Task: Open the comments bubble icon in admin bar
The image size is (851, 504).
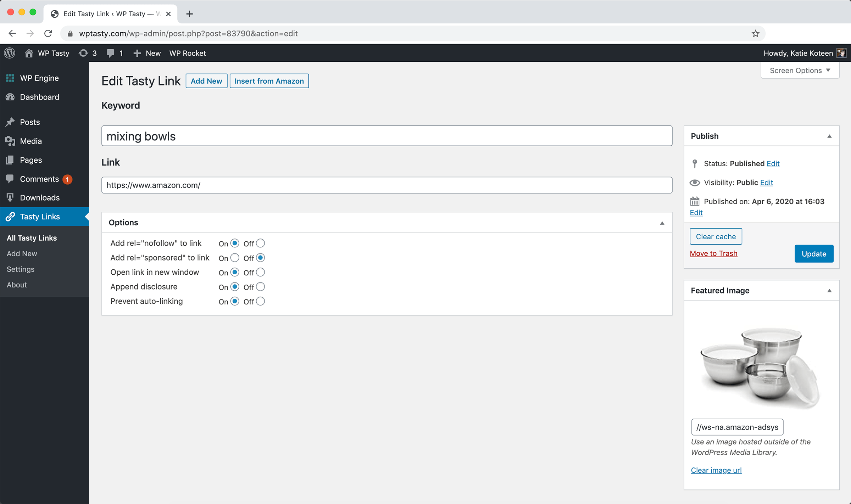Action: (111, 53)
